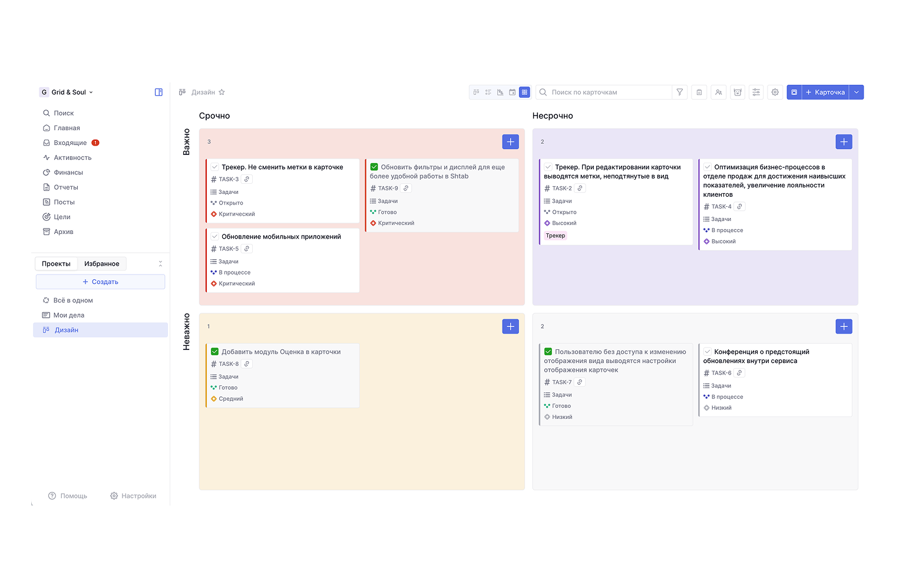Open Входящие in the sidebar
899x588 pixels.
coord(70,143)
